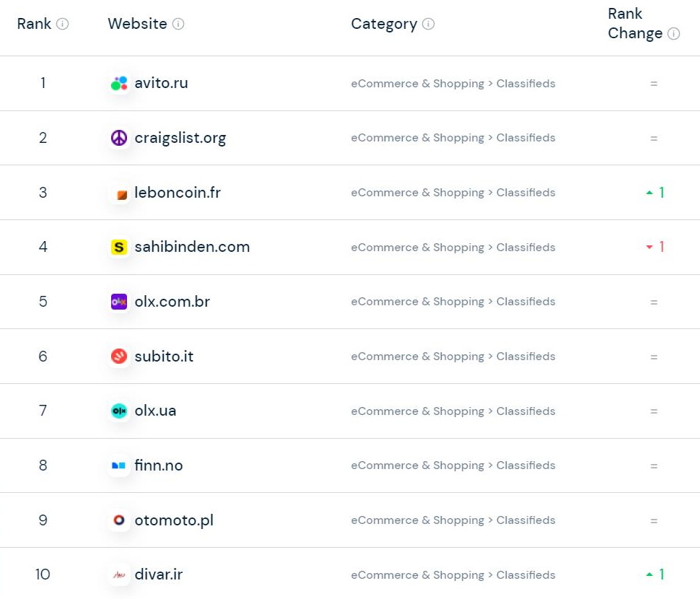Viewport: 700px width, 599px height.
Task: Open the craigslist.org website link
Action: [180, 138]
